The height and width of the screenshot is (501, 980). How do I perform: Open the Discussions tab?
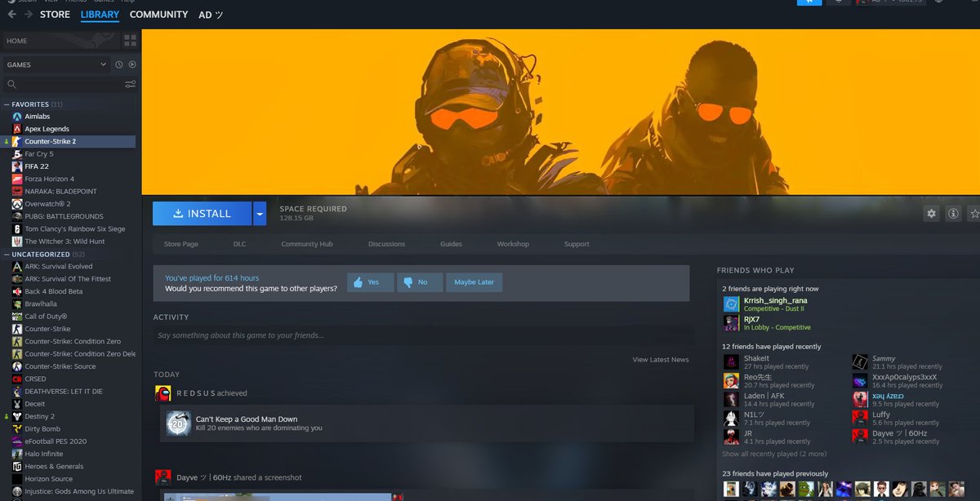386,244
